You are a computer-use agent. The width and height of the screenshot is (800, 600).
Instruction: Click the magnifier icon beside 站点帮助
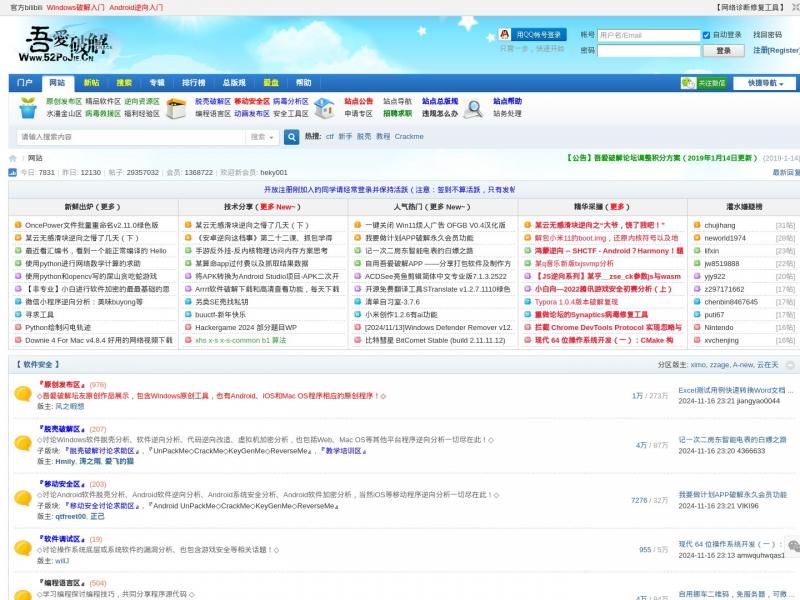pyautogui.click(x=473, y=108)
